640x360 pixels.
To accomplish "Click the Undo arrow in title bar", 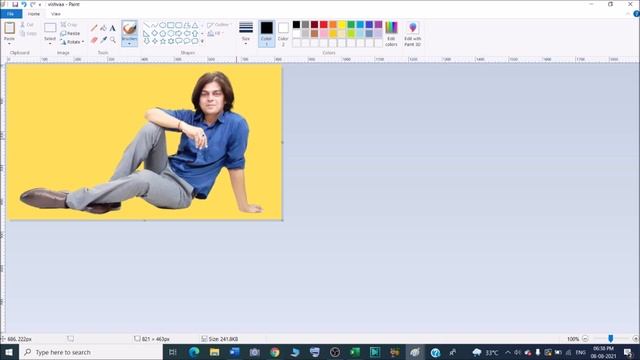I will (24, 4).
